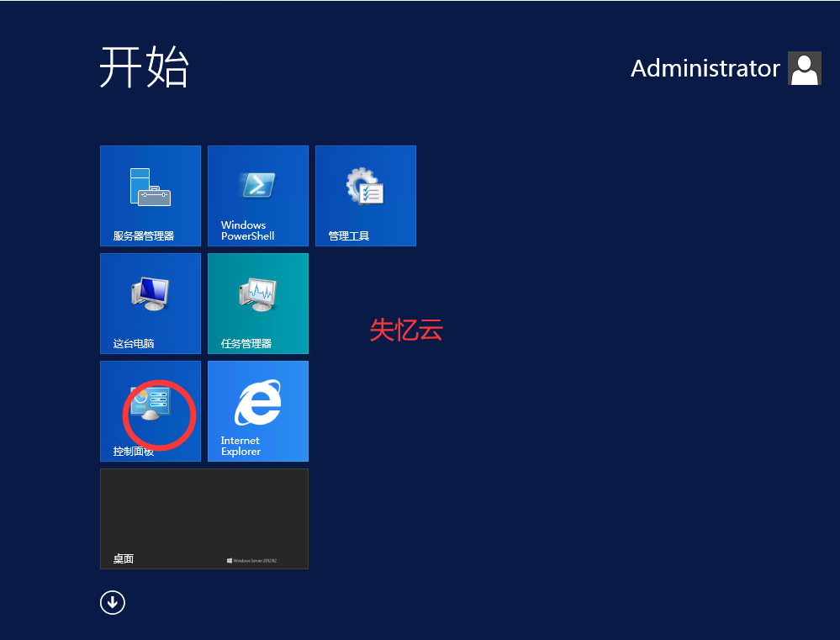840x640 pixels.
Task: Show all apps with the down-arrow button
Action: coord(113,602)
